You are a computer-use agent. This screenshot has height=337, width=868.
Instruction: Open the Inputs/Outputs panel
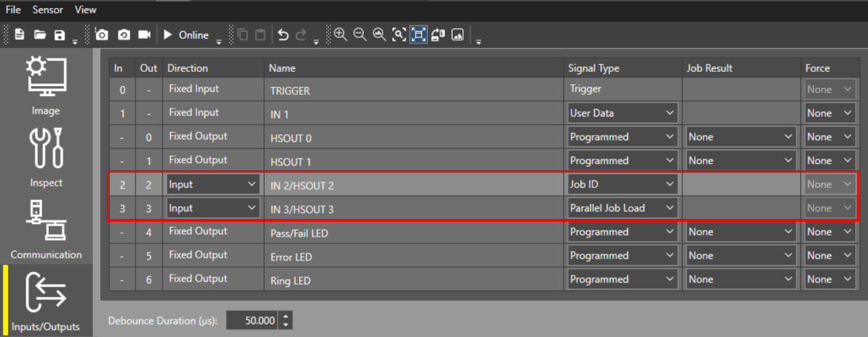click(46, 300)
